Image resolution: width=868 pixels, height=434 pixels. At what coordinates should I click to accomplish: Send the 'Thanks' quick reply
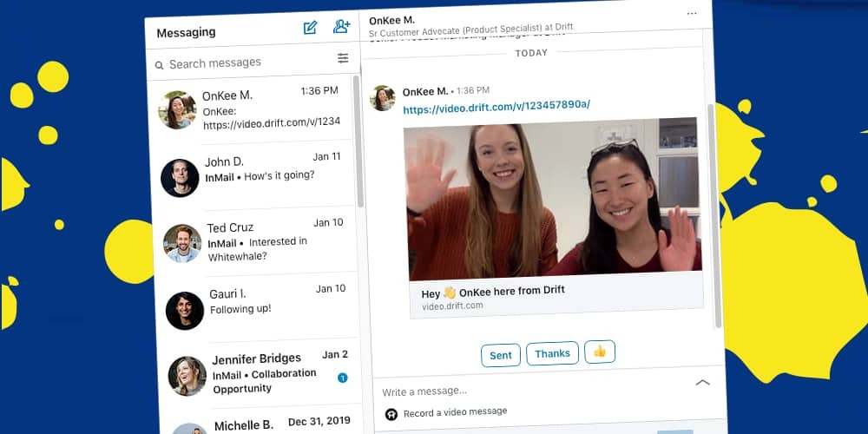[552, 353]
